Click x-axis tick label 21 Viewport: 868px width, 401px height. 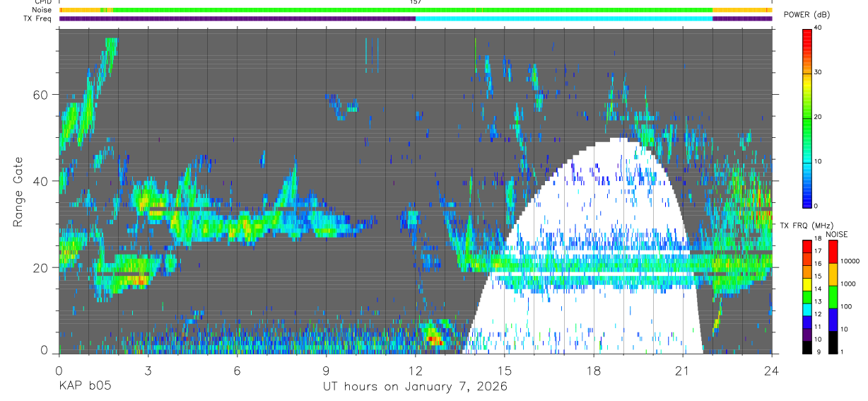[x=683, y=369]
